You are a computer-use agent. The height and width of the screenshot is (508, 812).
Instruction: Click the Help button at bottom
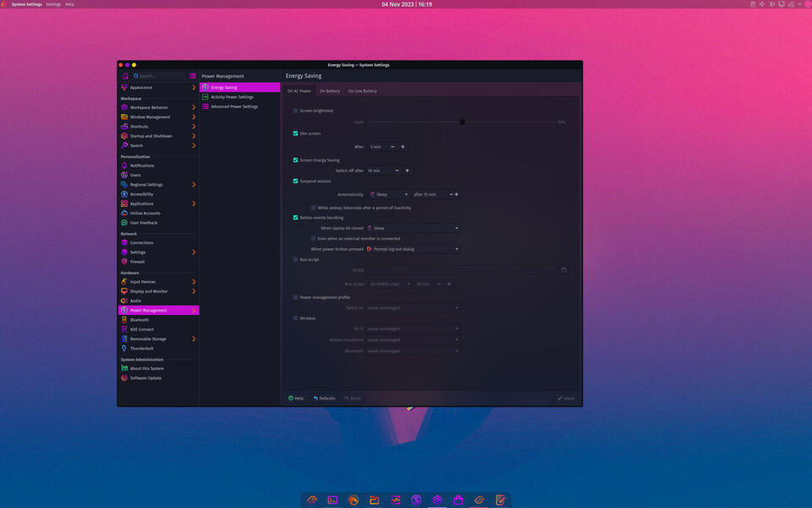296,399
